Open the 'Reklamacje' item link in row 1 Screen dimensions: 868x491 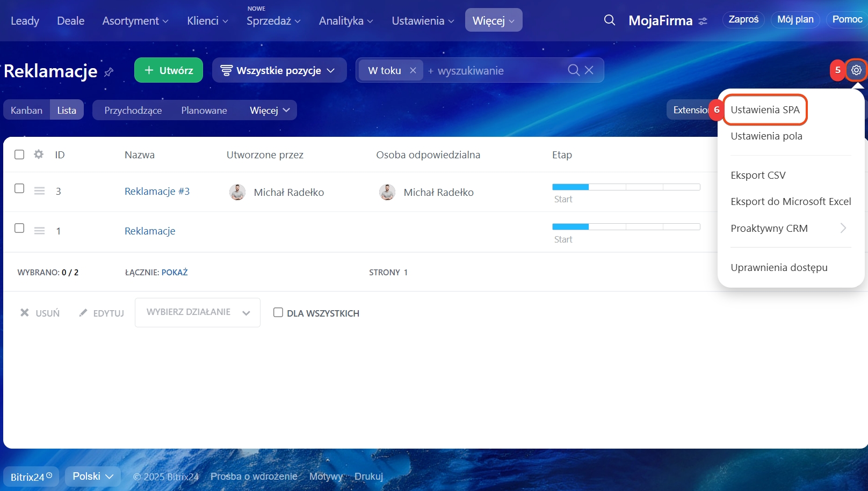tap(150, 231)
